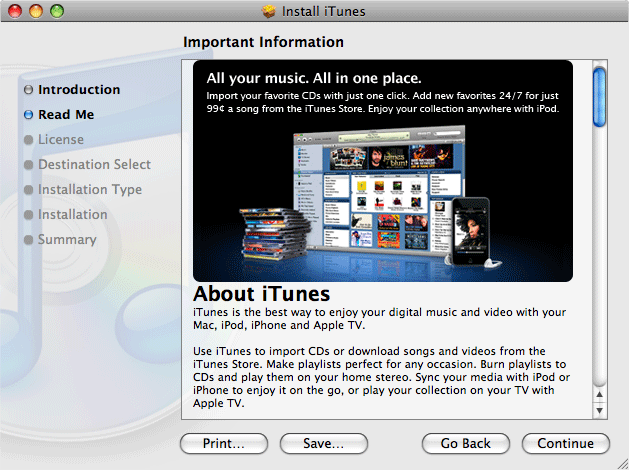Click the Summary step label
Screen dimensions: 629x470
pos(67,239)
